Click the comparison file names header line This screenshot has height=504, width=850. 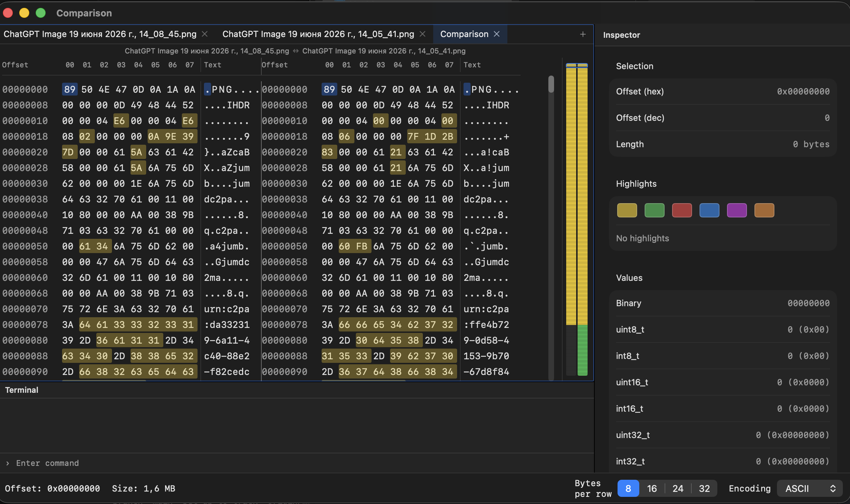(295, 51)
